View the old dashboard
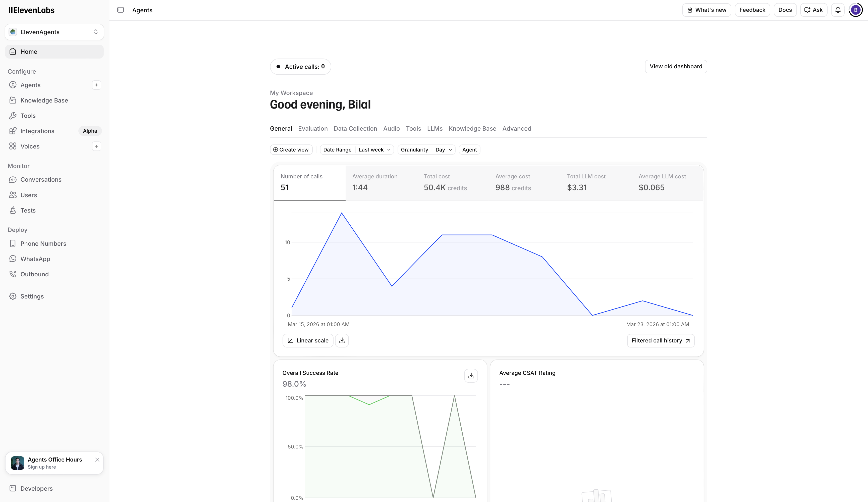The height and width of the screenshot is (502, 868). 675,66
